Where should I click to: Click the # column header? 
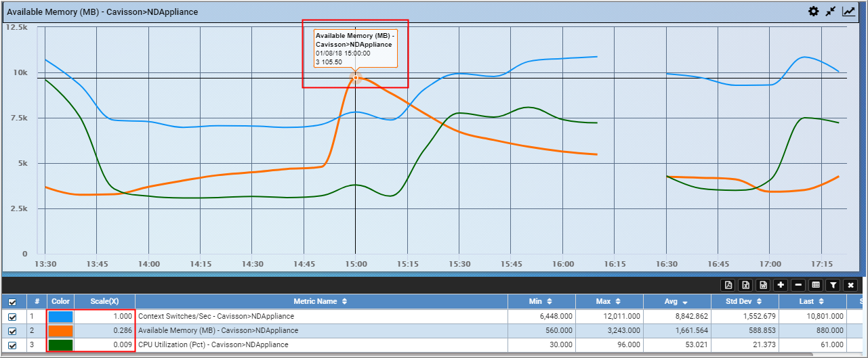coord(37,301)
